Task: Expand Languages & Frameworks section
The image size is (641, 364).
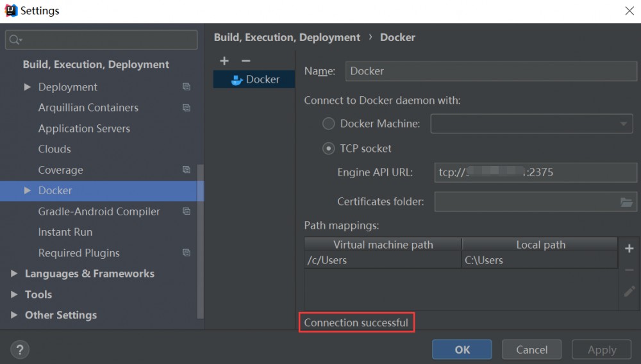Action: pyautogui.click(x=14, y=273)
